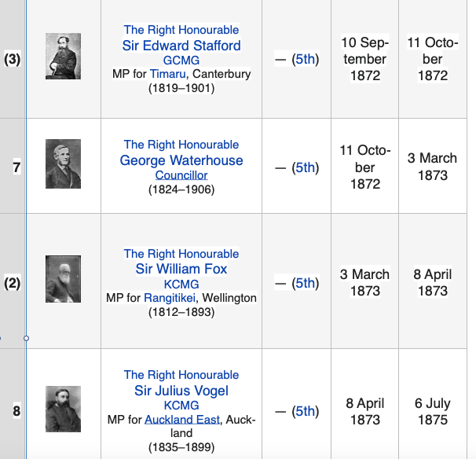Follow the Councillor link
This screenshot has height=459, width=476.
tap(181, 175)
